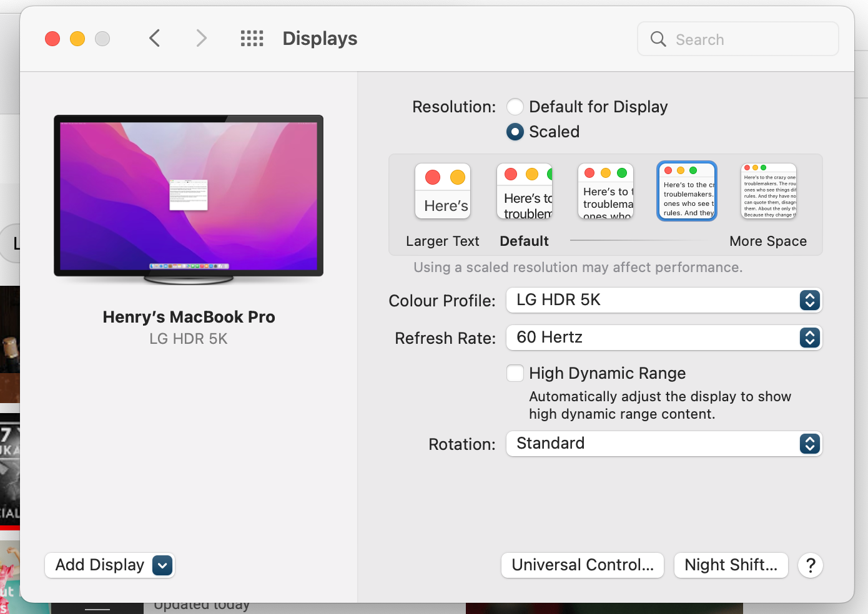This screenshot has width=868, height=614.
Task: Go back using the left chevron arrow
Action: pyautogui.click(x=155, y=39)
